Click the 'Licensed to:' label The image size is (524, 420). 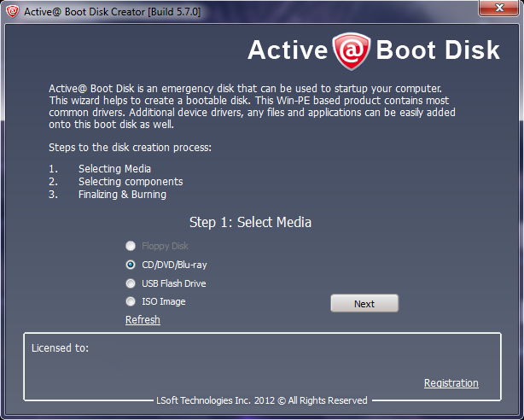tap(60, 348)
